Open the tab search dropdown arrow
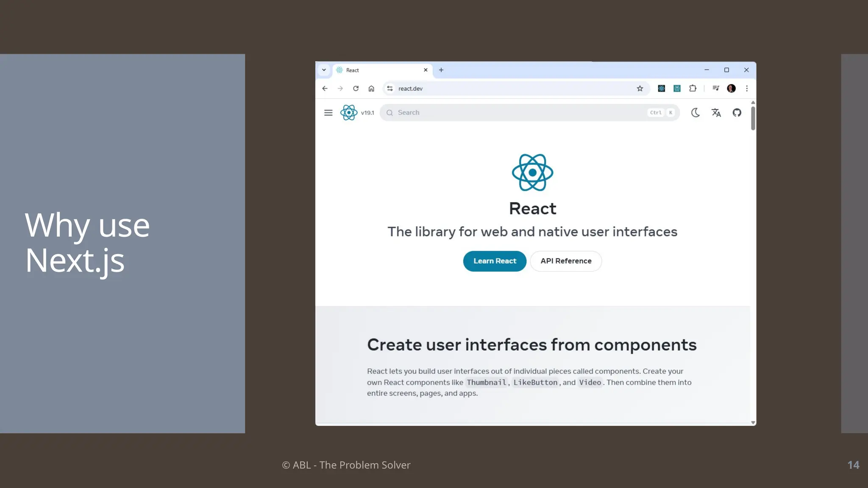Viewport: 868px width, 488px height. pyautogui.click(x=324, y=70)
